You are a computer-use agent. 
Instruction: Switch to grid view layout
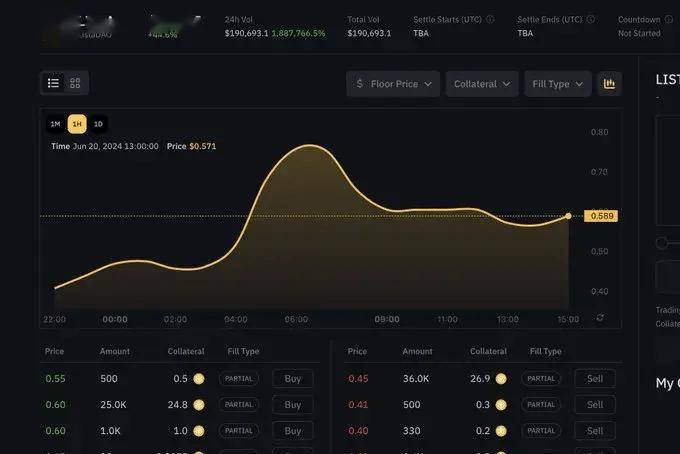75,83
